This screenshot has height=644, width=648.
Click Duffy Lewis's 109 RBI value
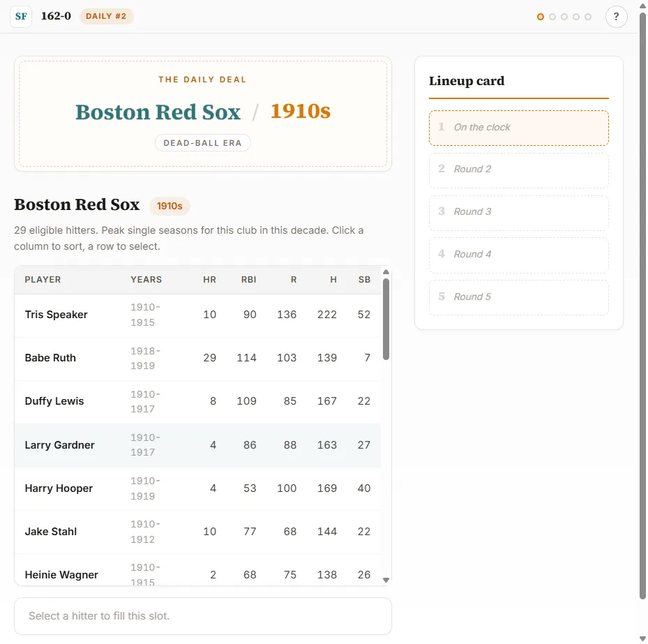[x=247, y=401]
